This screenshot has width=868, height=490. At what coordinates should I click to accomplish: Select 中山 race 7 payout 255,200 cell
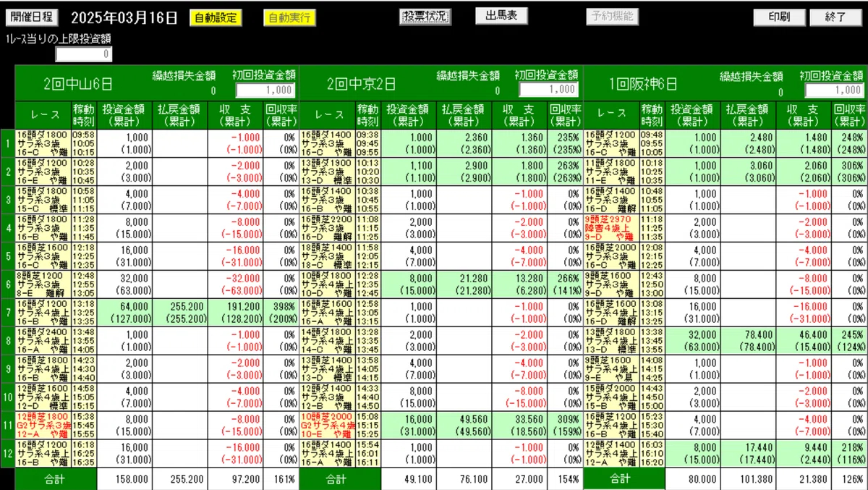click(x=179, y=313)
